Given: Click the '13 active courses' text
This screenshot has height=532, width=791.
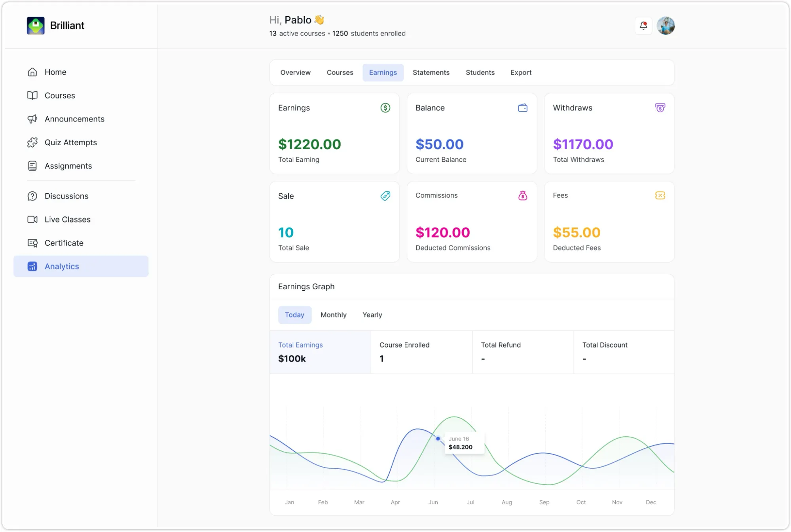Looking at the screenshot, I should click(x=297, y=34).
